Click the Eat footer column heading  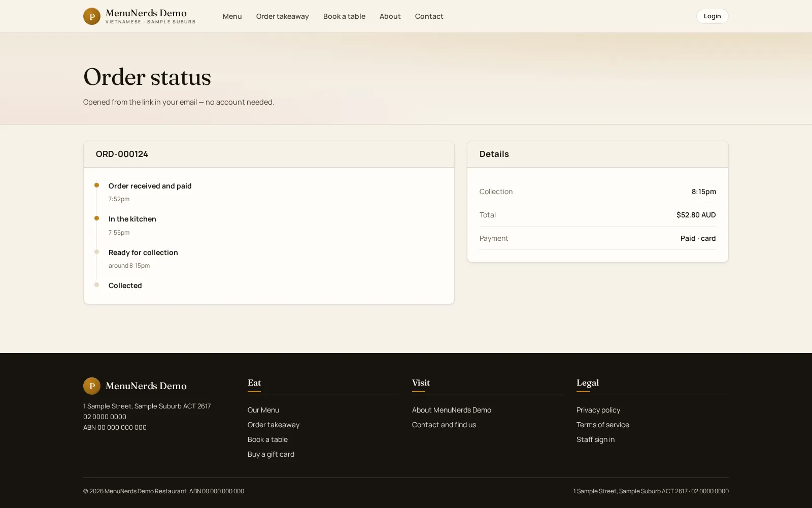(254, 383)
